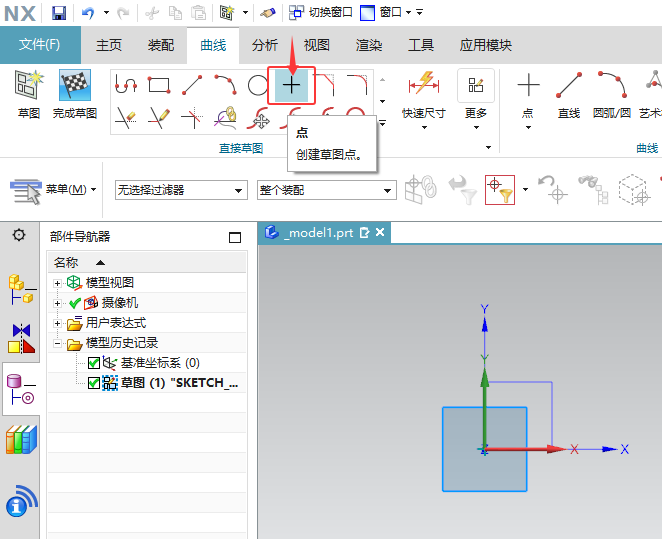Save the part with the floppy disk icon
This screenshot has height=539, width=662.
[x=59, y=13]
